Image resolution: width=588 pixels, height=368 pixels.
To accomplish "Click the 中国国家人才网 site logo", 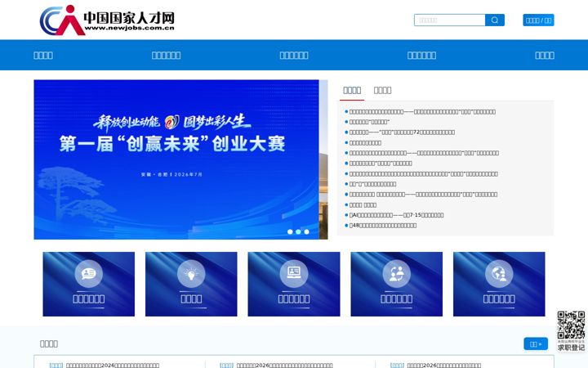I will [x=107, y=20].
